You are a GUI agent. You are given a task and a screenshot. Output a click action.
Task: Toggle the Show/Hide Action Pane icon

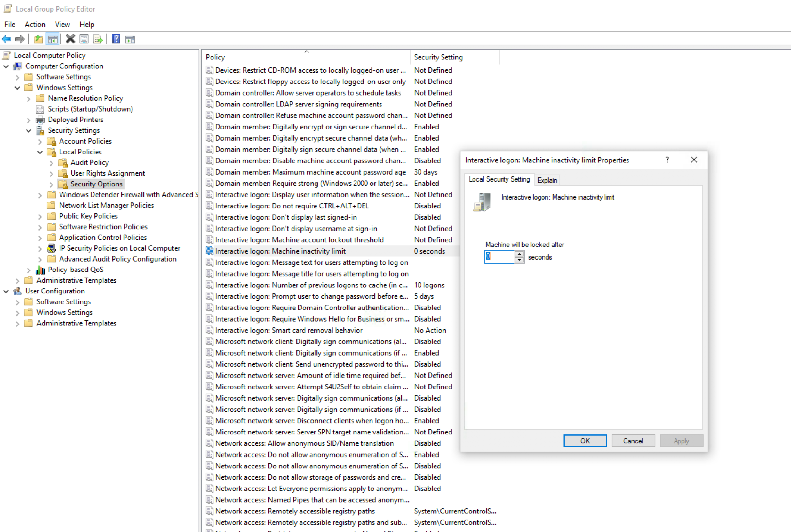[x=130, y=39]
